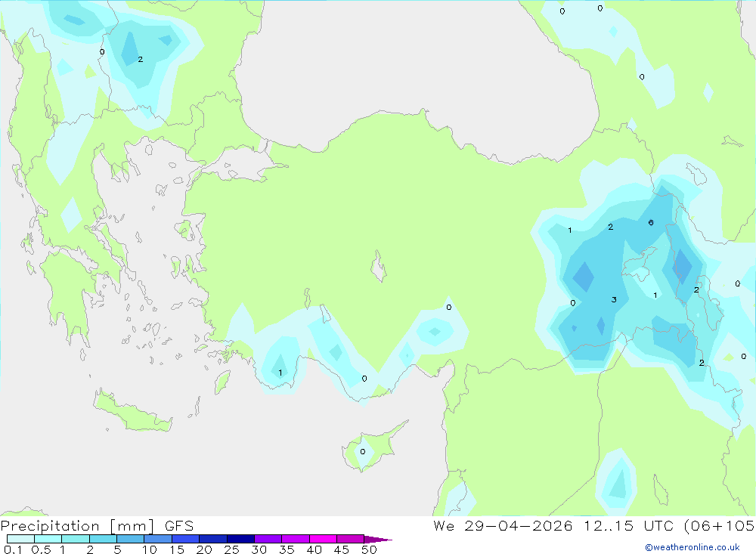Select the 40–45 mm legend color swatch
This screenshot has height=554, width=756.
click(323, 539)
